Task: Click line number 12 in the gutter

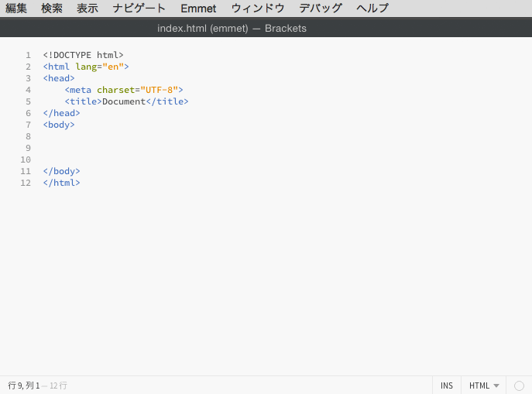Action: click(26, 183)
